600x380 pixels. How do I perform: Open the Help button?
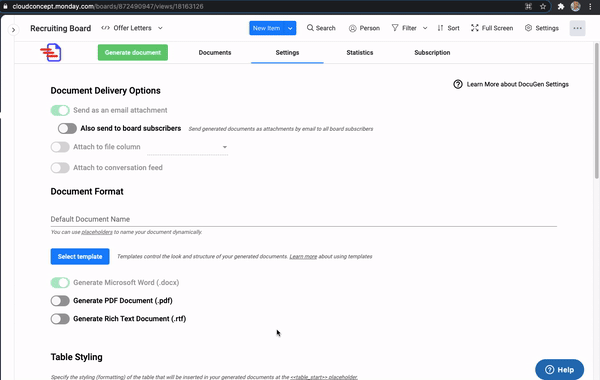(x=559, y=369)
